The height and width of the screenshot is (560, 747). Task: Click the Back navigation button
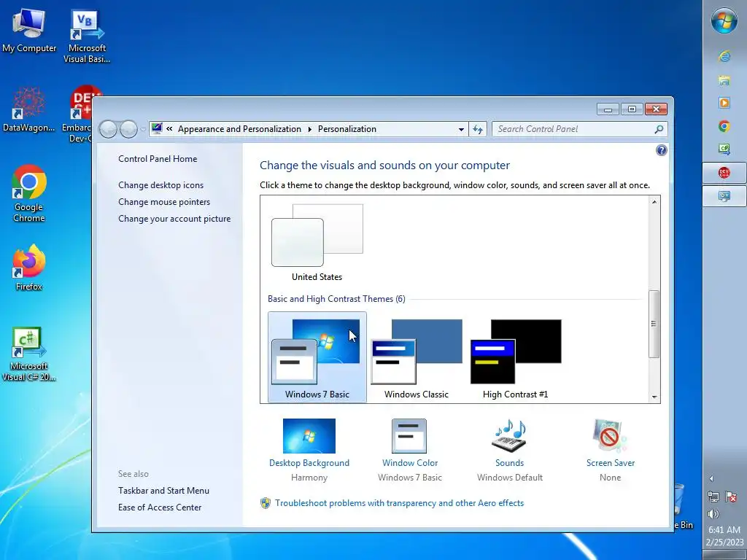(109, 129)
